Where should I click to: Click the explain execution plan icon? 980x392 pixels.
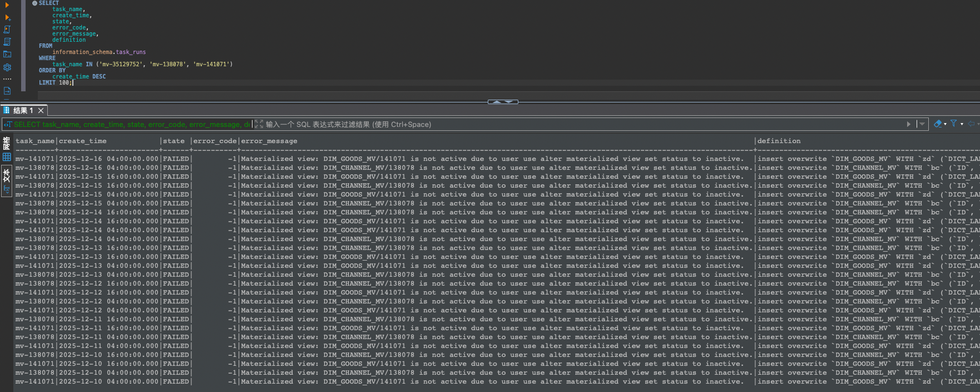[x=7, y=42]
